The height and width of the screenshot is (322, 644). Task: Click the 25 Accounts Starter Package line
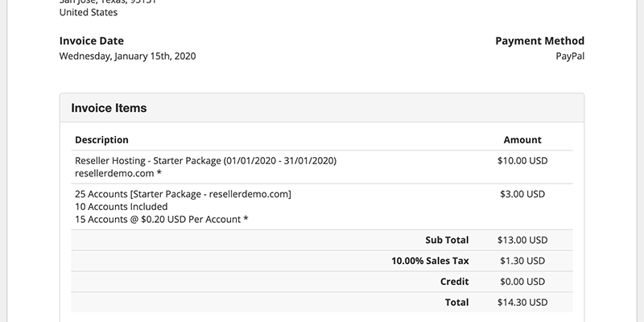(x=183, y=194)
